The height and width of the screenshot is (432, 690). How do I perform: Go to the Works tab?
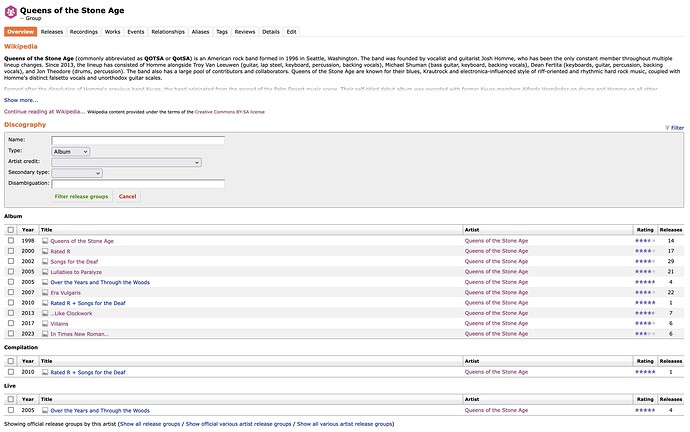click(x=112, y=32)
